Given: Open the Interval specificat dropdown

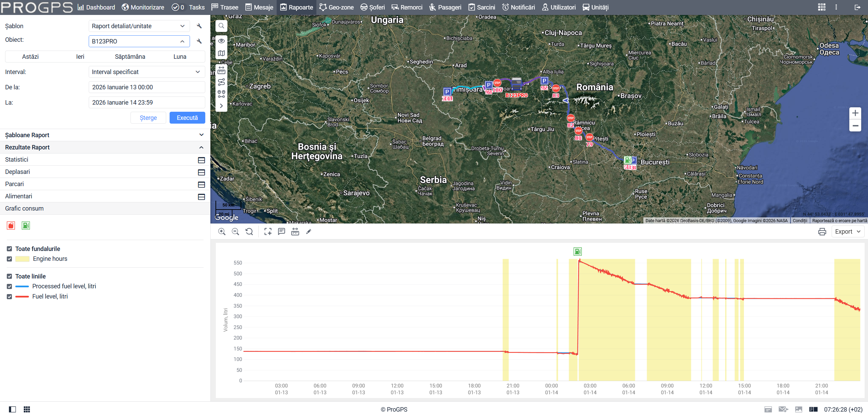Looking at the screenshot, I should 146,72.
